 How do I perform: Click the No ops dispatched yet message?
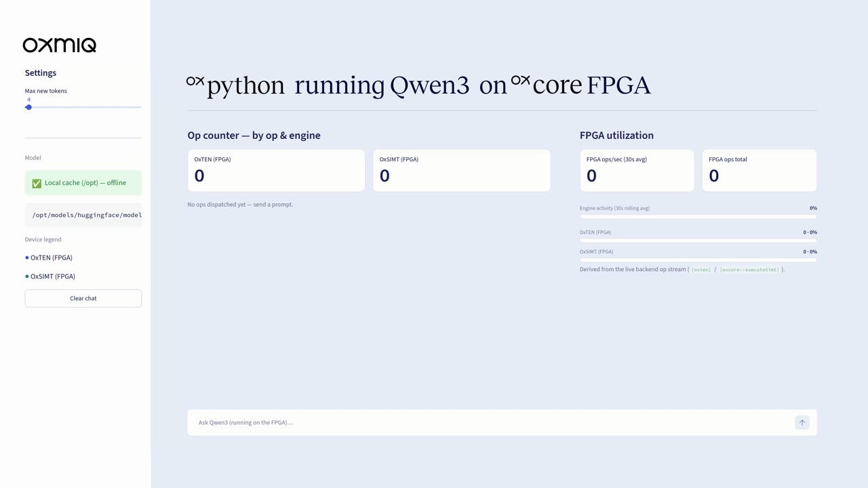[x=240, y=204]
